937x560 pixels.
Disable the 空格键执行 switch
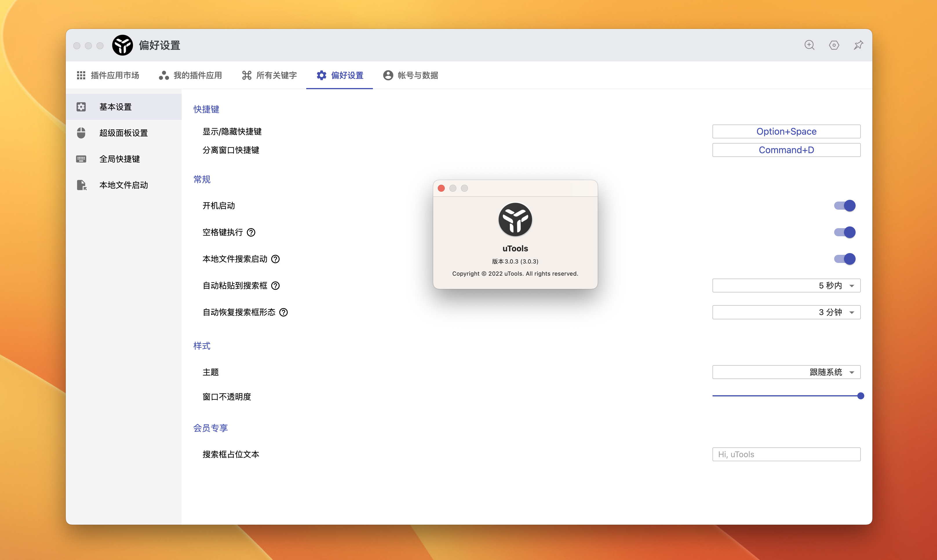pyautogui.click(x=845, y=233)
